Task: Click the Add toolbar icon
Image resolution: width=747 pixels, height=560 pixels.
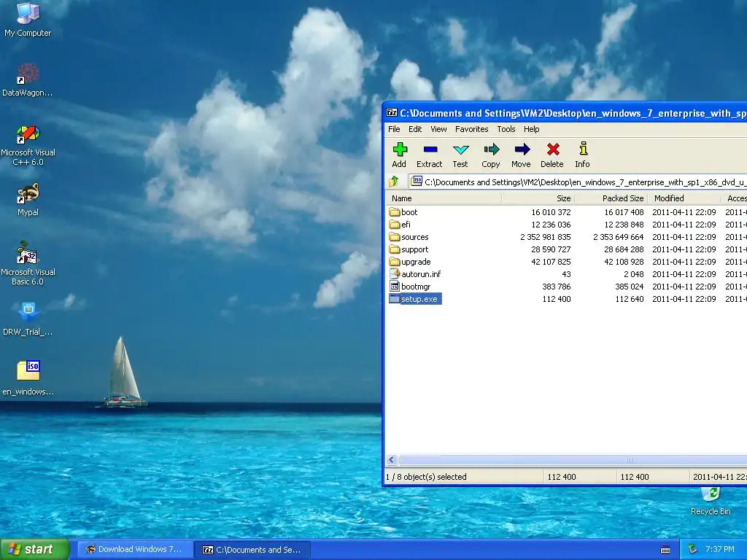Action: point(399,155)
